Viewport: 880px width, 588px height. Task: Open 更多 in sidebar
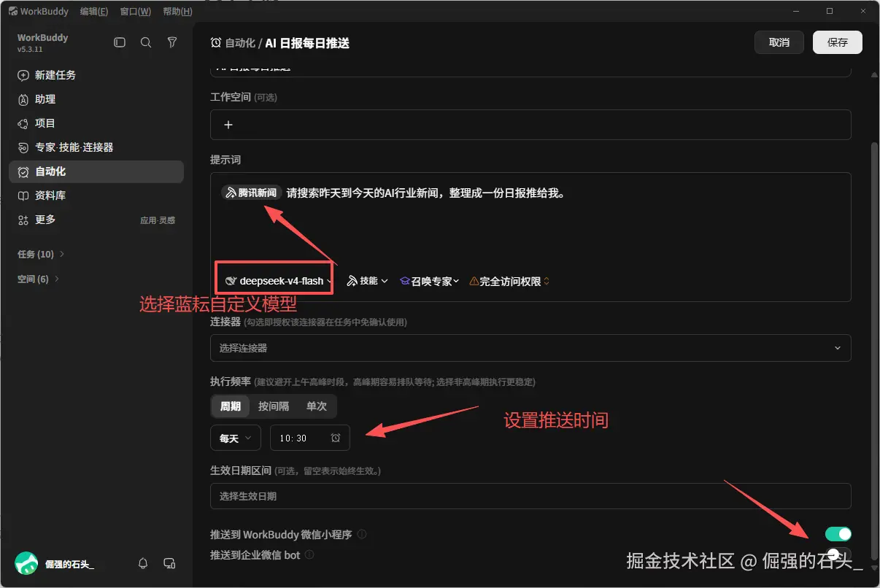(x=45, y=220)
